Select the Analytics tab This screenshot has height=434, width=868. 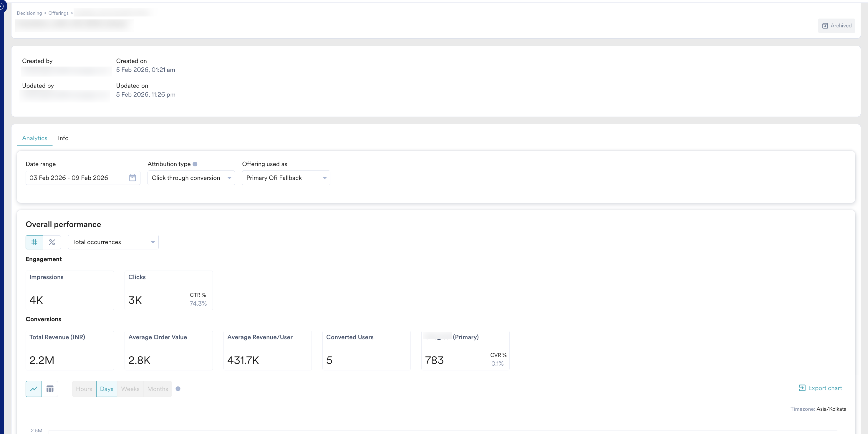coord(34,138)
